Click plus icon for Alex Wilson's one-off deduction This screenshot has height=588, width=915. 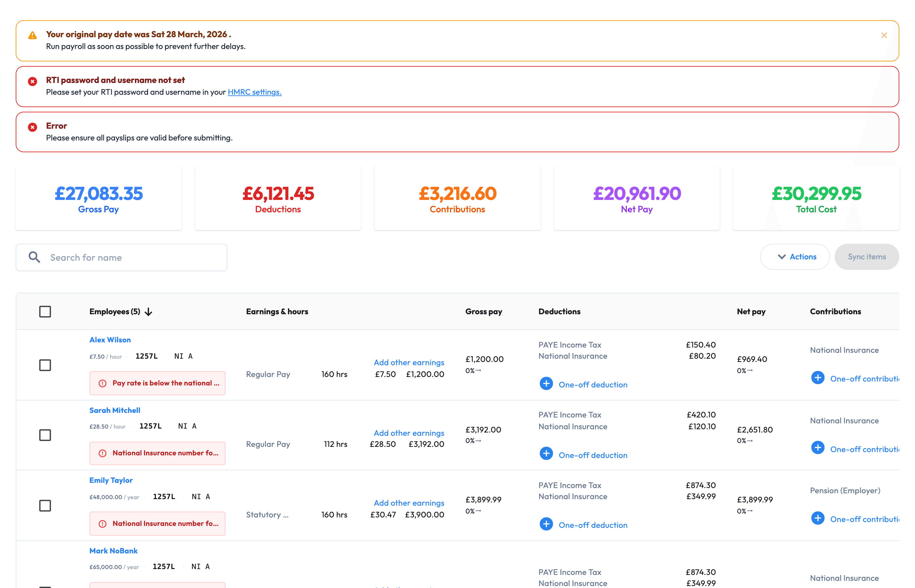click(546, 384)
